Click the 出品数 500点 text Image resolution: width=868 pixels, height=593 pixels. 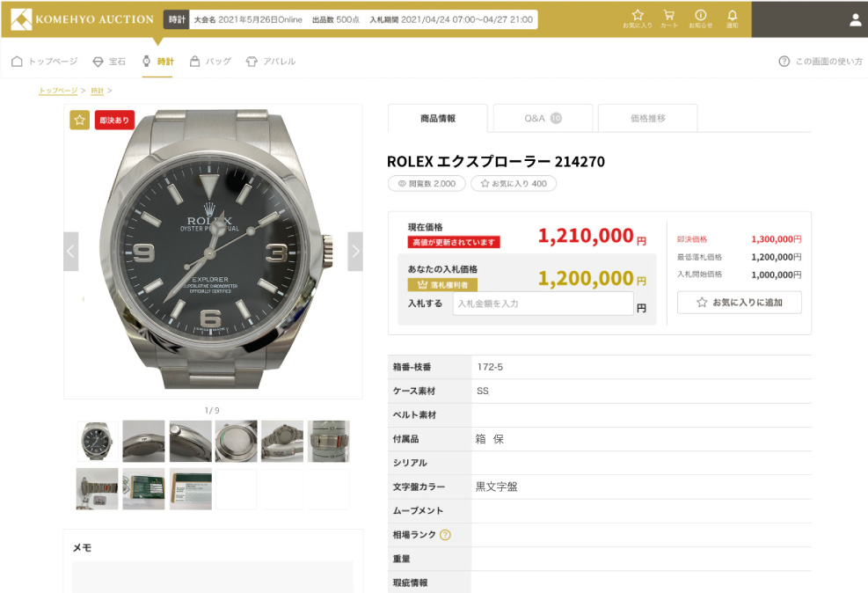[x=336, y=19]
